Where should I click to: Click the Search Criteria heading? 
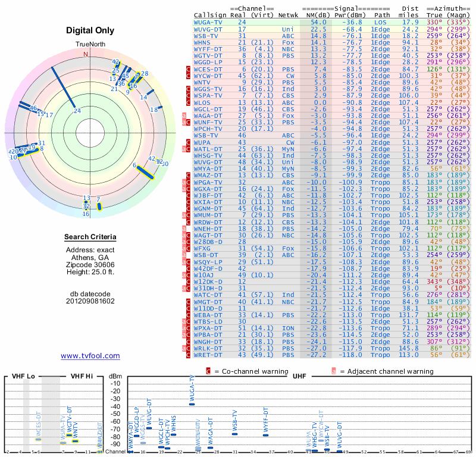(x=90, y=237)
